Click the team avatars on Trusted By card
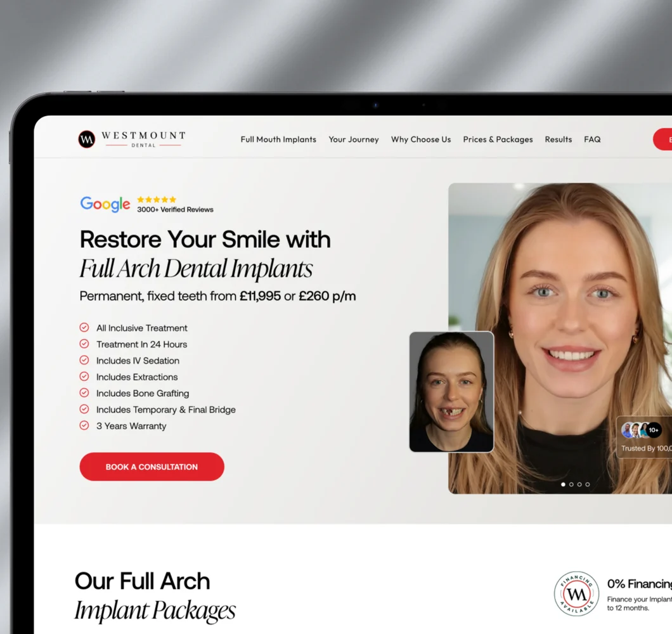Image resolution: width=672 pixels, height=634 pixels. 636,430
